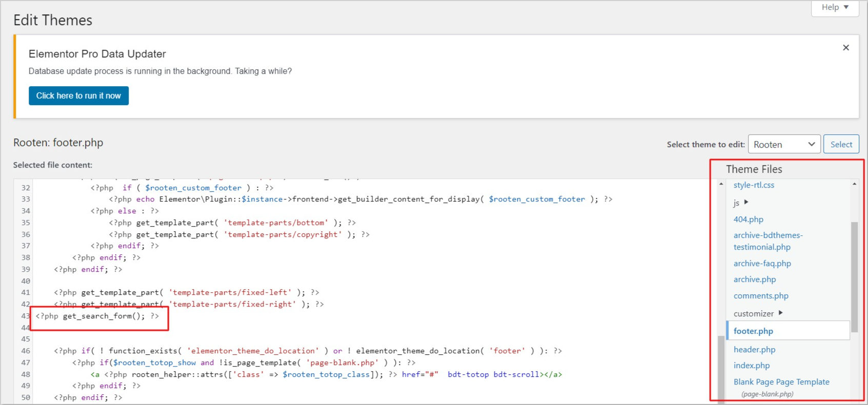The width and height of the screenshot is (868, 405).
Task: Select footer.php in Theme Files list
Action: coord(788,331)
